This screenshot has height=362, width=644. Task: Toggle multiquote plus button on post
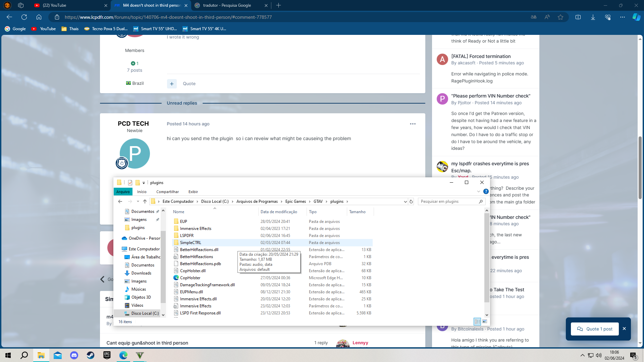point(172,84)
